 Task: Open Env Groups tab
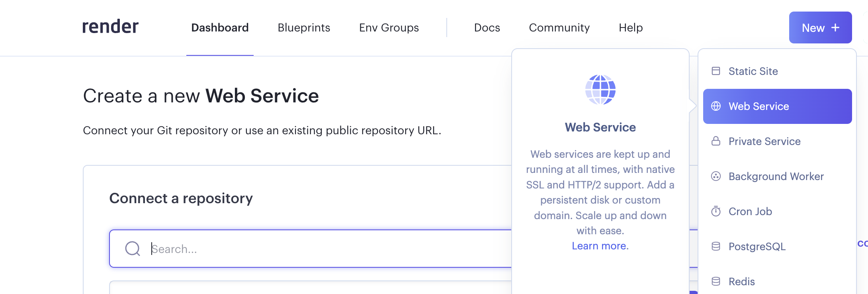click(389, 27)
